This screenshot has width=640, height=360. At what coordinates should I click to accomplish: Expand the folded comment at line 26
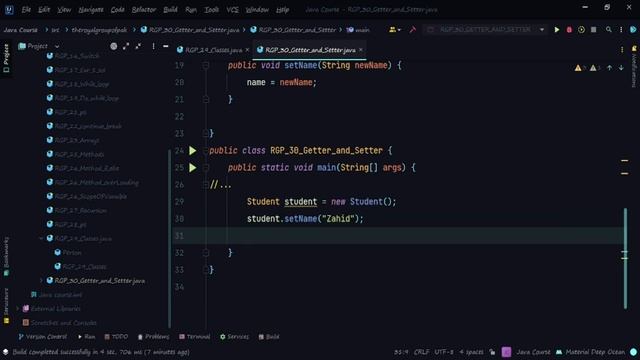pyautogui.click(x=206, y=185)
